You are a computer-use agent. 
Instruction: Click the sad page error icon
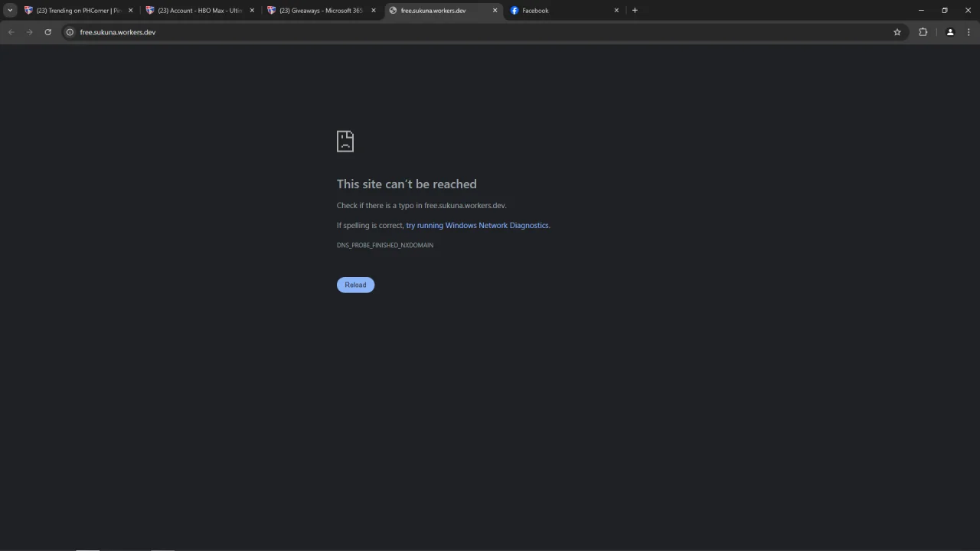345,141
